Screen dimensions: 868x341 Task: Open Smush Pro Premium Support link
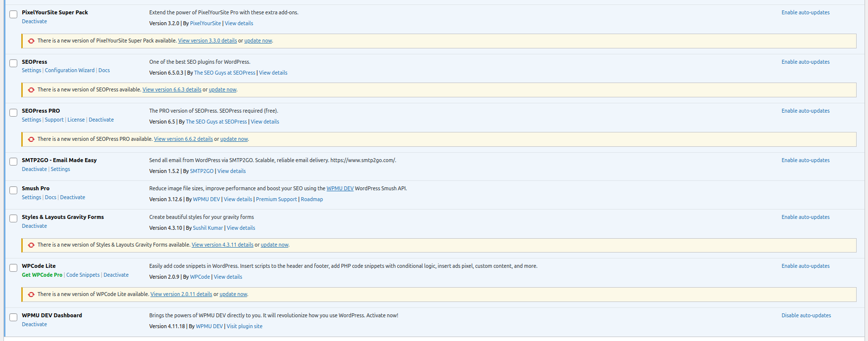coord(276,199)
